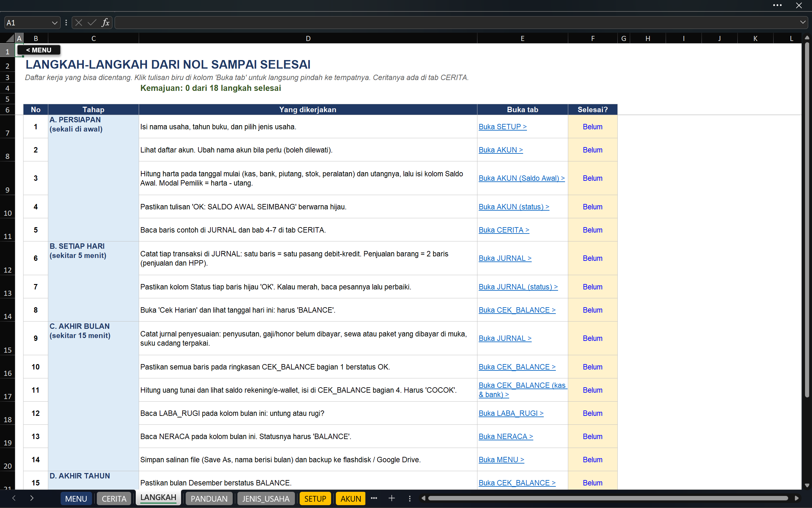Click in the formula bar input

pyautogui.click(x=456, y=23)
